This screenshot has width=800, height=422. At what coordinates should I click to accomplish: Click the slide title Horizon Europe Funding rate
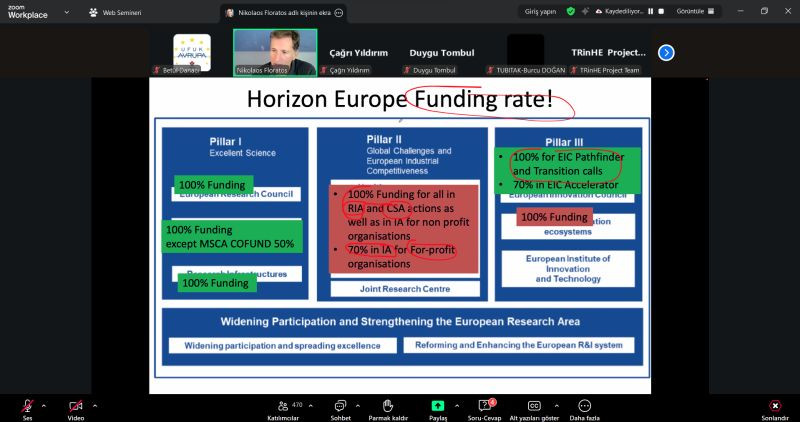point(400,99)
